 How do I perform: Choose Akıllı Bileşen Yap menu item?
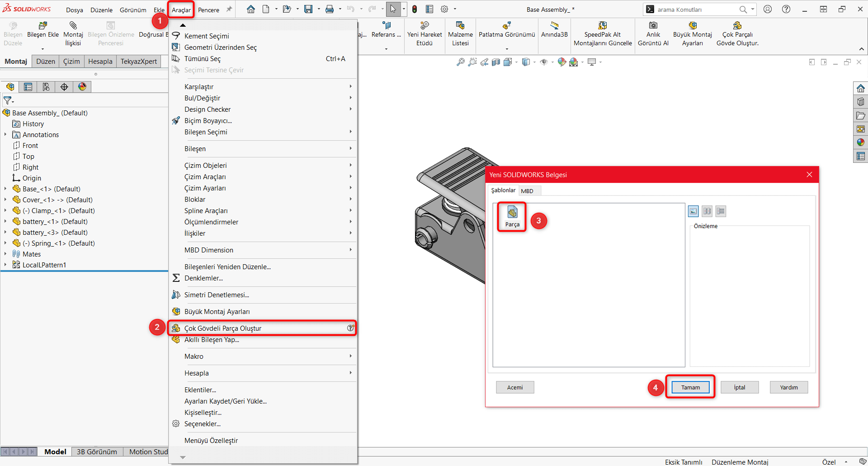click(x=263, y=340)
